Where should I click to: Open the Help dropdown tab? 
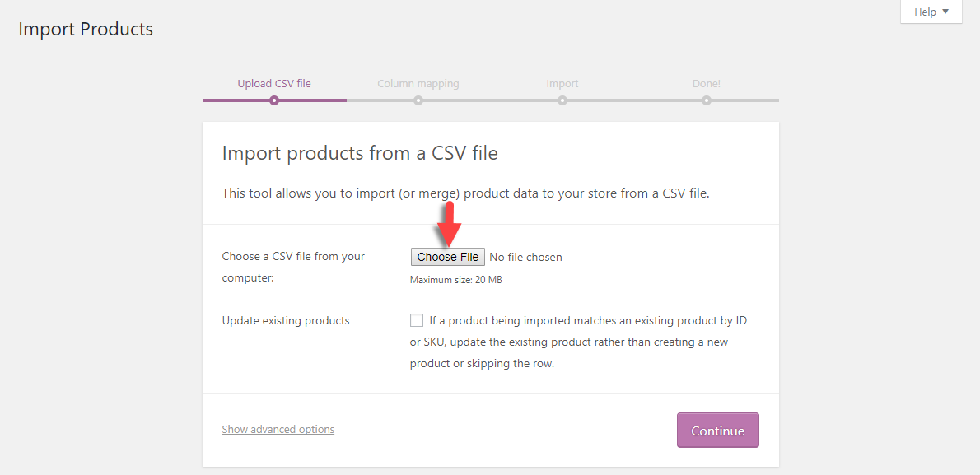(x=931, y=12)
